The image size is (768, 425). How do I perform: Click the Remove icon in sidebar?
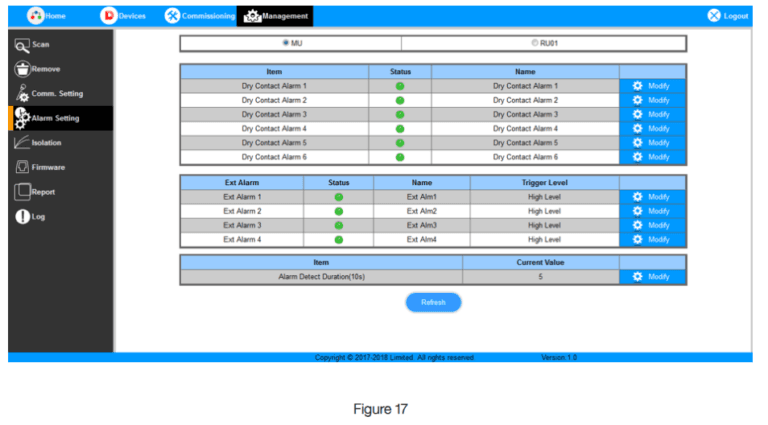21,69
